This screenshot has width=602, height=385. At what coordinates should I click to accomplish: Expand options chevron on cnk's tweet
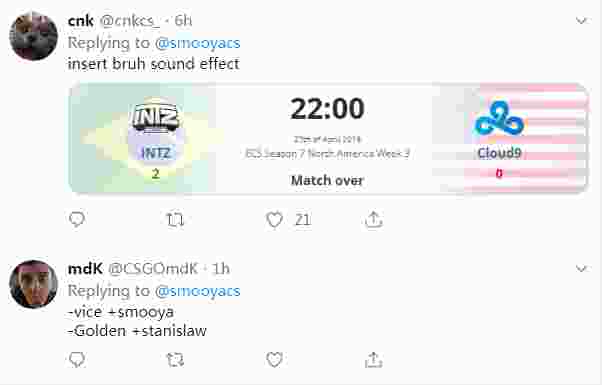tap(582, 21)
